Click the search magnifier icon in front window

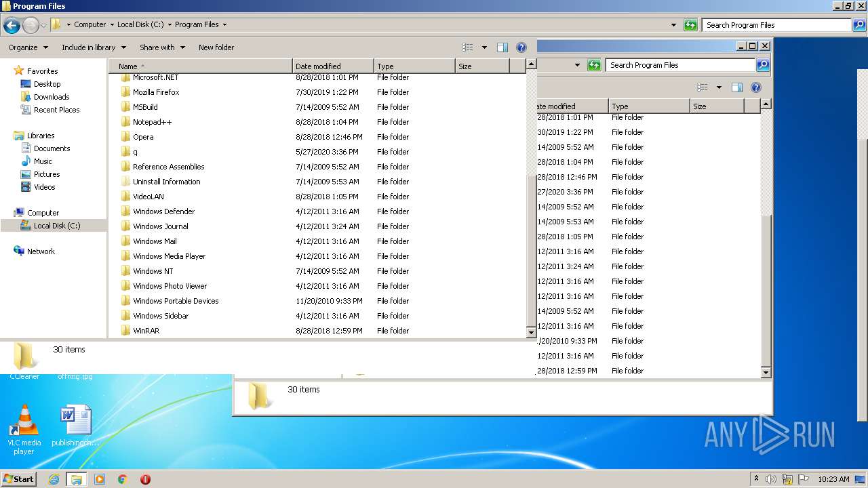tap(859, 25)
